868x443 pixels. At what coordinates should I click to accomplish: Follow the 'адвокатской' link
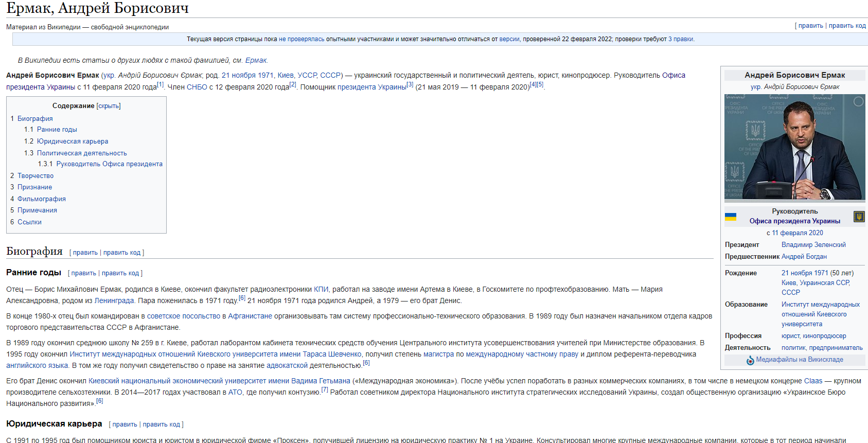pyautogui.click(x=287, y=366)
